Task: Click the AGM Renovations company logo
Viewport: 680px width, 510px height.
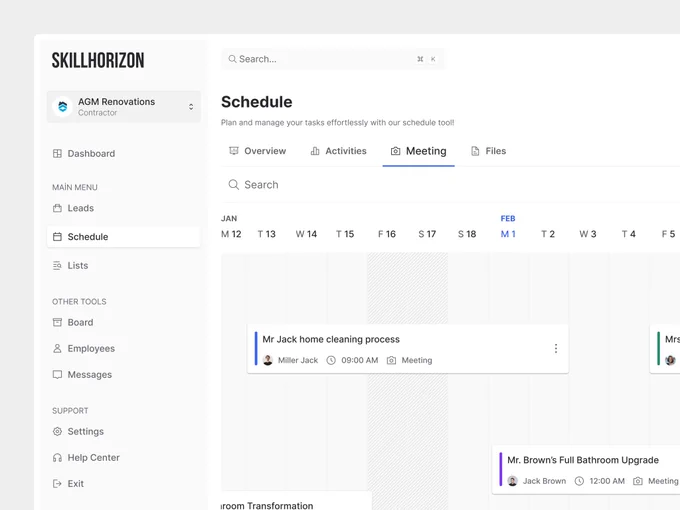Action: click(62, 107)
